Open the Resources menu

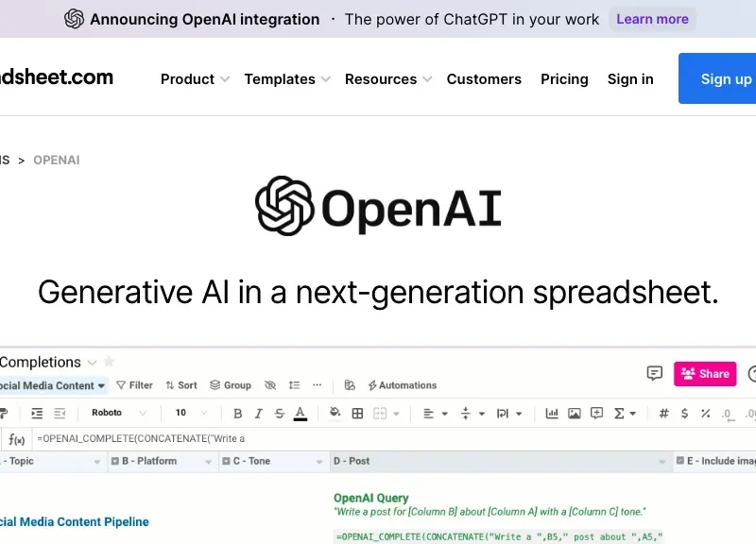pos(388,79)
